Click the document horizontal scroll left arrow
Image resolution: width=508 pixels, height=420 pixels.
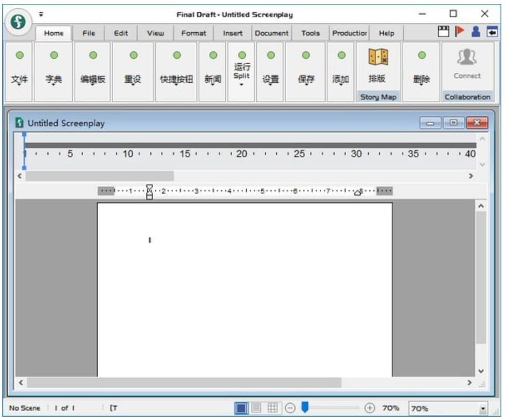(21, 383)
